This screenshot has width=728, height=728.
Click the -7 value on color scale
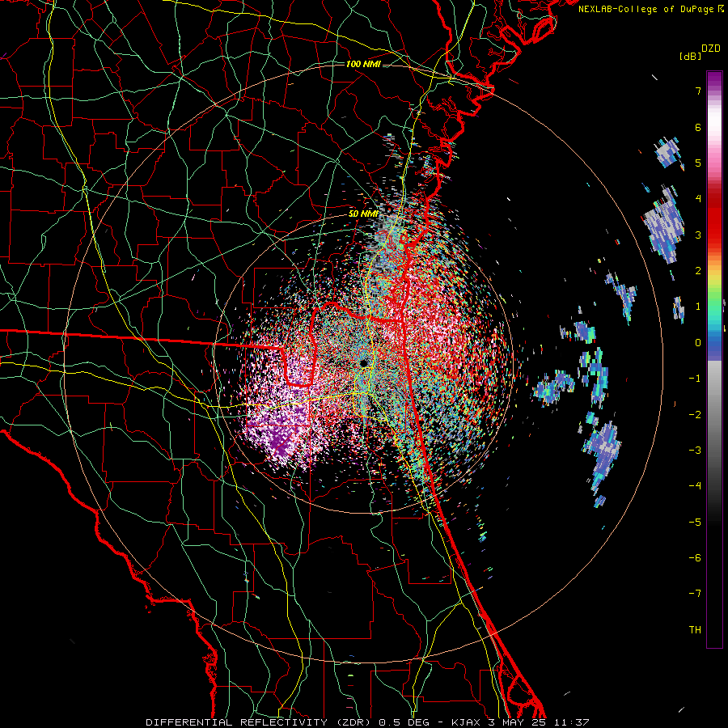[x=695, y=594]
